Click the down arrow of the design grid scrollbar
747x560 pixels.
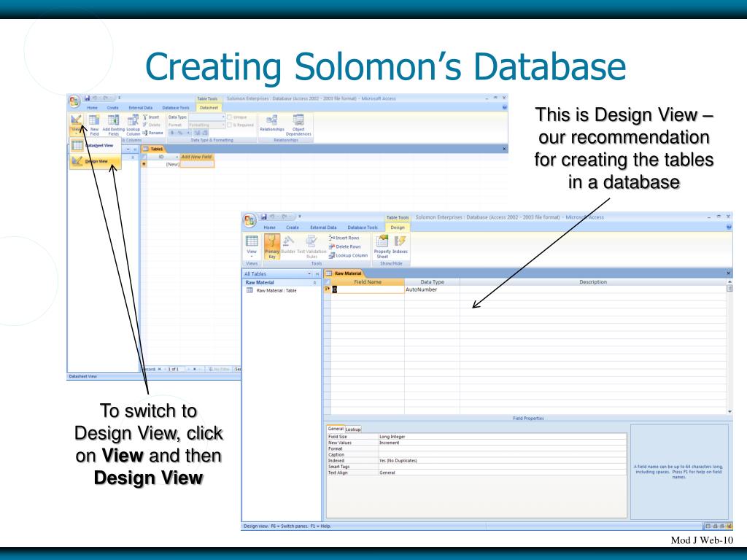pyautogui.click(x=729, y=411)
